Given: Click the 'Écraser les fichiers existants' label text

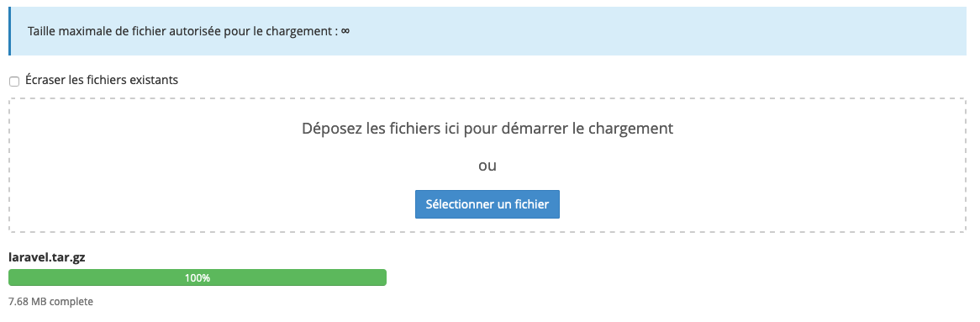Looking at the screenshot, I should (102, 80).
